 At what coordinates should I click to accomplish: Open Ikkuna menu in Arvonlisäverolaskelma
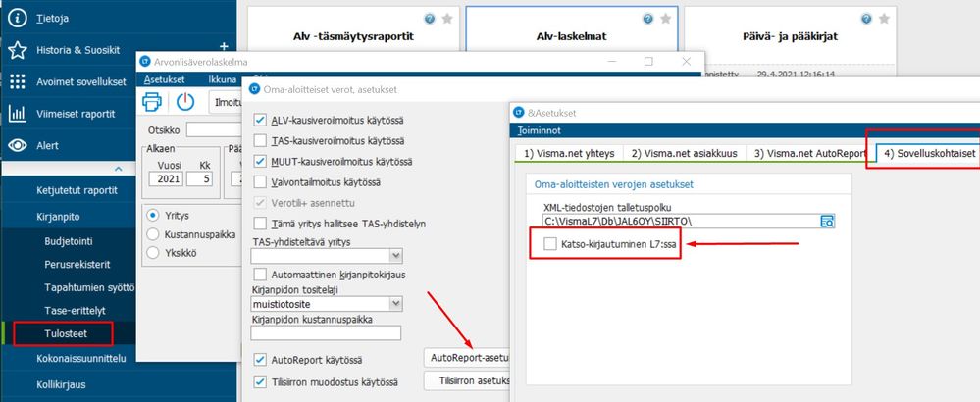pyautogui.click(x=223, y=79)
